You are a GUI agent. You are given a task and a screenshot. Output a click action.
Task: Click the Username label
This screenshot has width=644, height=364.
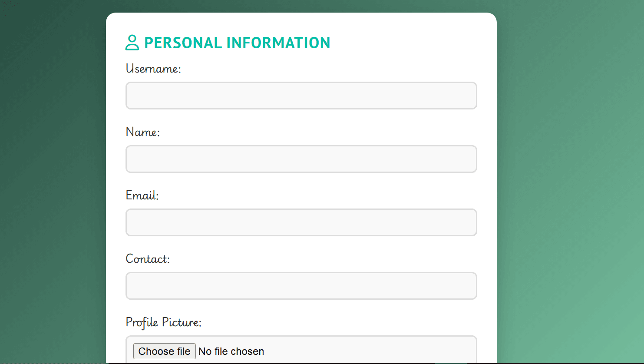tap(153, 69)
